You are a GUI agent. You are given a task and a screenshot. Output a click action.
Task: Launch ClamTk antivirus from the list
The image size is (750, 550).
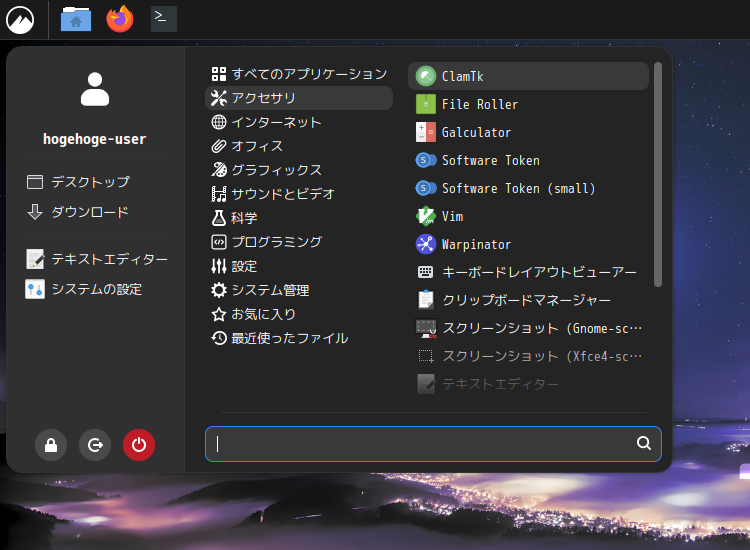[x=528, y=76]
